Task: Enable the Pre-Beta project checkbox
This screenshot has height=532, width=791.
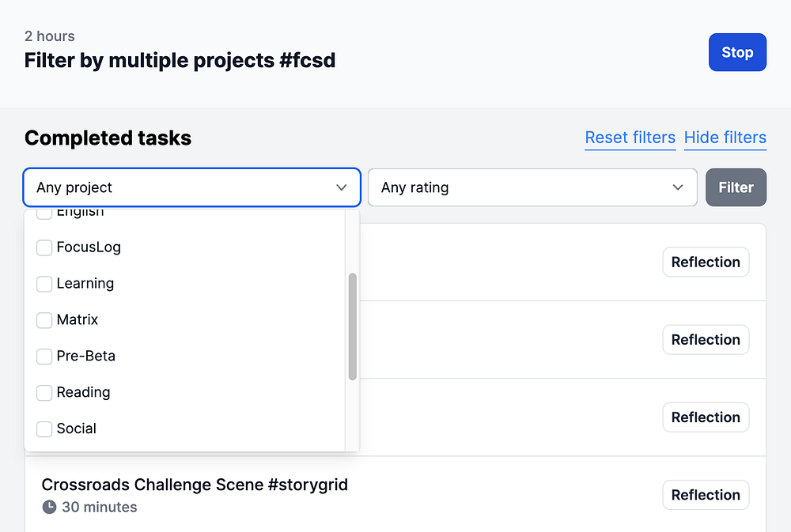Action: [x=44, y=357]
